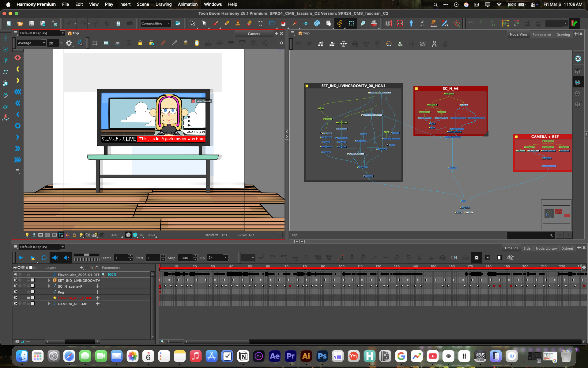Click the Peg layer color swatch
The image size is (588, 368).
33,292
